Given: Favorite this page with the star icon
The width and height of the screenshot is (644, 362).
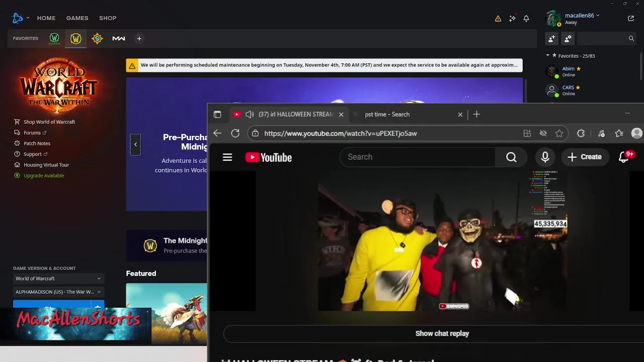Looking at the screenshot, I should point(559,133).
